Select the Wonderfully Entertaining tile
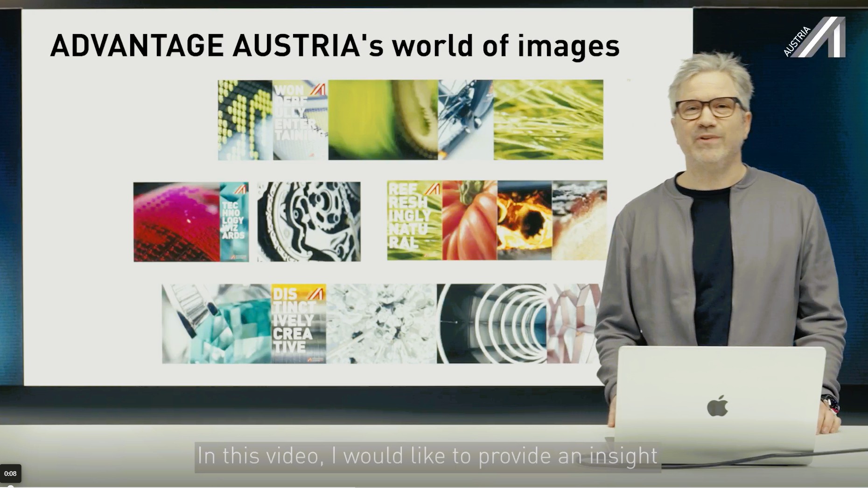This screenshot has height=488, width=868. pos(300,120)
